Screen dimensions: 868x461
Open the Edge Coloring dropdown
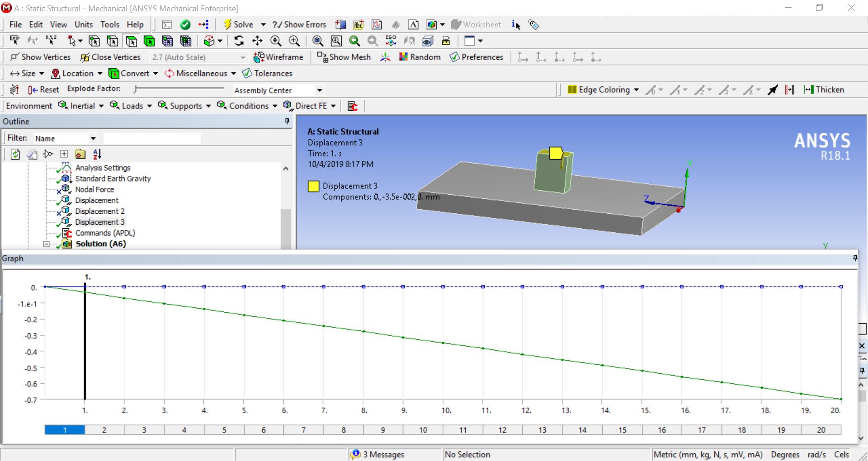coord(637,89)
